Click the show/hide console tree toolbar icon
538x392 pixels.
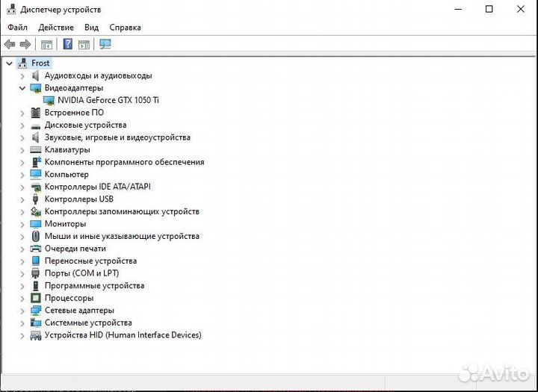pyautogui.click(x=47, y=44)
